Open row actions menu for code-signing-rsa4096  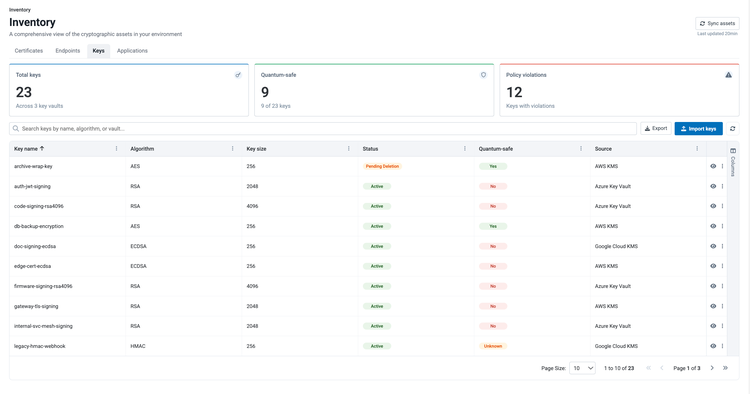tap(722, 206)
